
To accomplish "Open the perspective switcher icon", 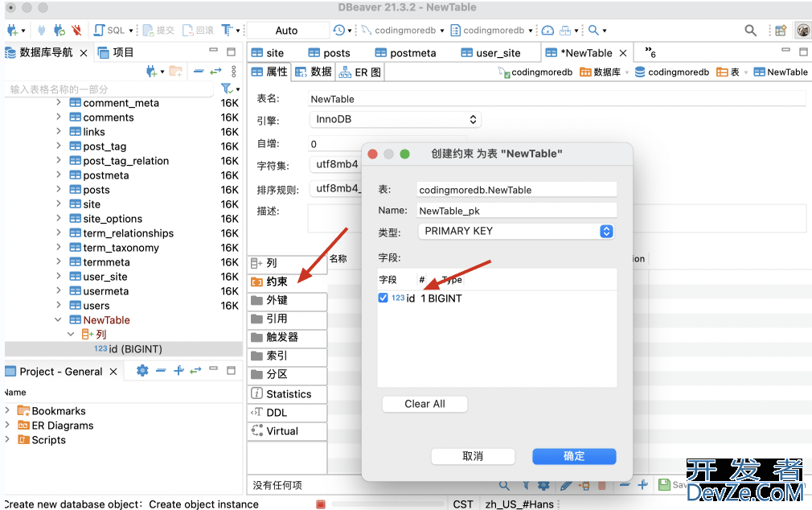I will [781, 30].
